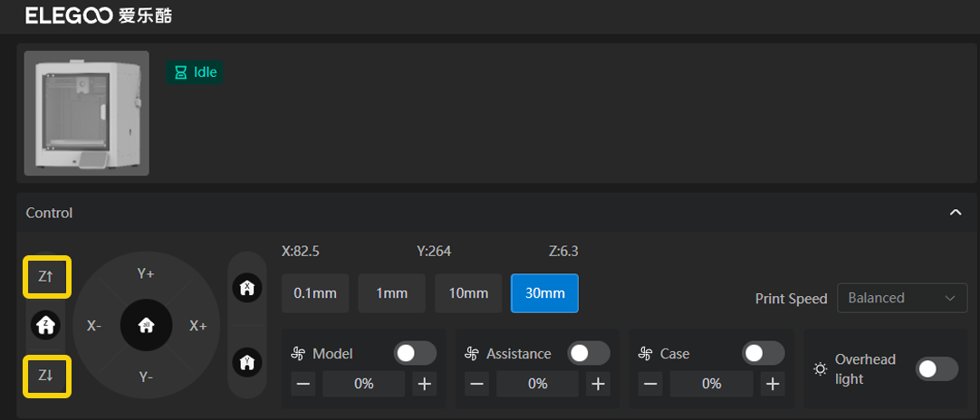Raise Z axis with Z up button

[47, 279]
